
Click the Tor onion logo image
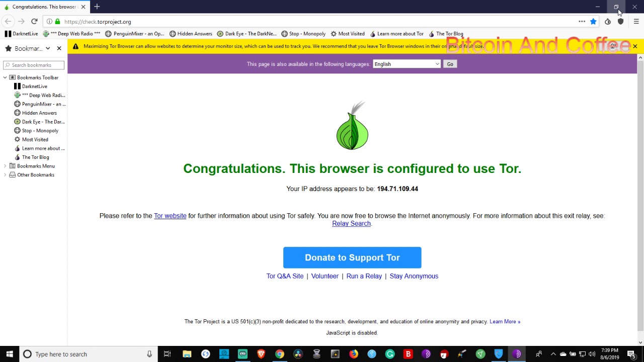[x=352, y=126]
